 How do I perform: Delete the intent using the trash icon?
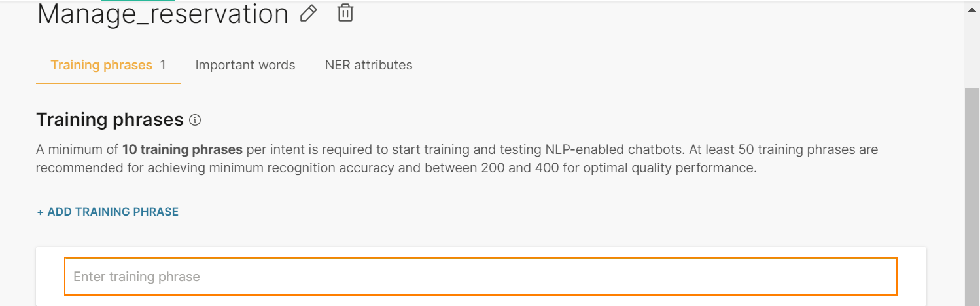345,12
